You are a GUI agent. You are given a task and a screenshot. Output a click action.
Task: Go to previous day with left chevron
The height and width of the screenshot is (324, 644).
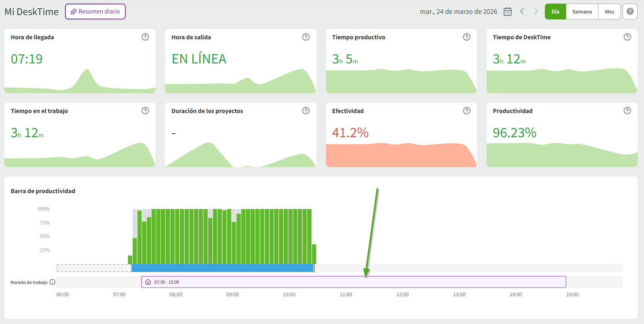tap(522, 12)
